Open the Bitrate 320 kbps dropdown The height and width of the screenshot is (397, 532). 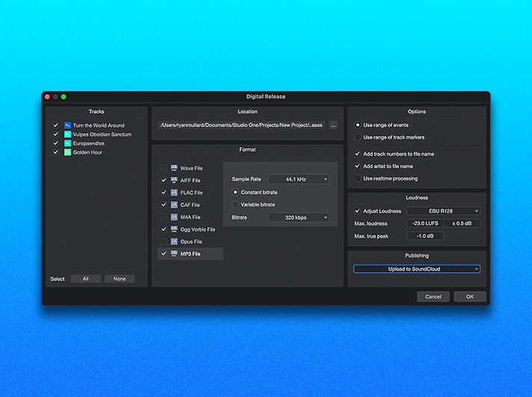tap(299, 218)
